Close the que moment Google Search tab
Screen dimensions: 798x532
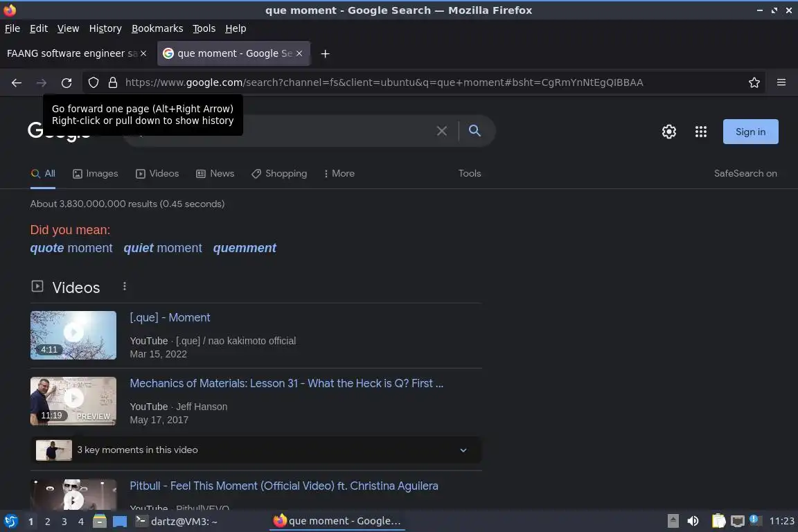[299, 53]
